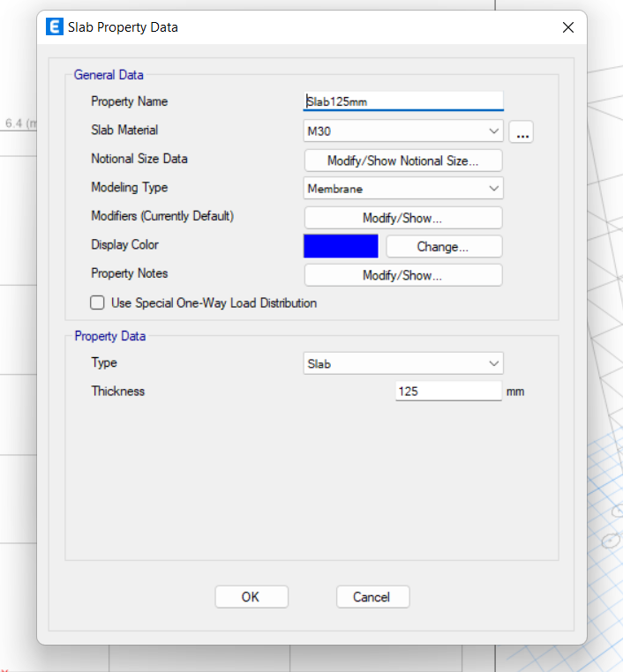Click the Property Notes label
Screen dimensions: 623x672
coord(130,273)
